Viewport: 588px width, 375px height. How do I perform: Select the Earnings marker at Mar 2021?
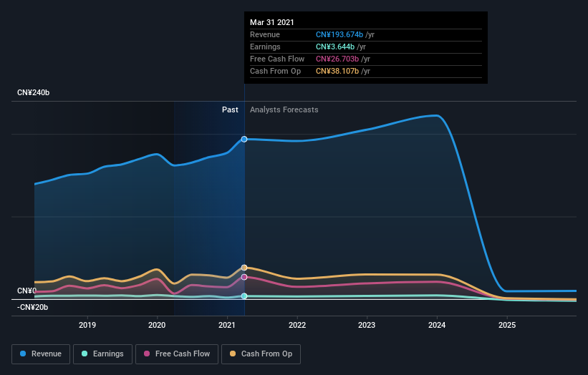tap(244, 296)
